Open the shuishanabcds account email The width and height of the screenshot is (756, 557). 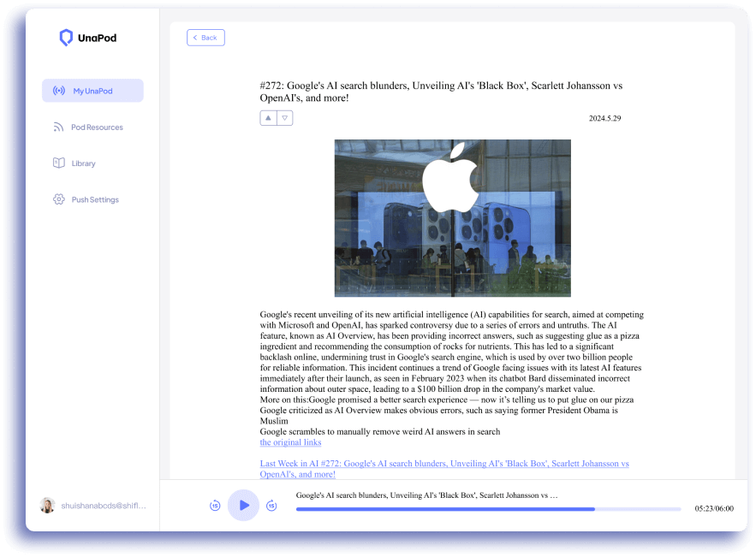click(104, 506)
